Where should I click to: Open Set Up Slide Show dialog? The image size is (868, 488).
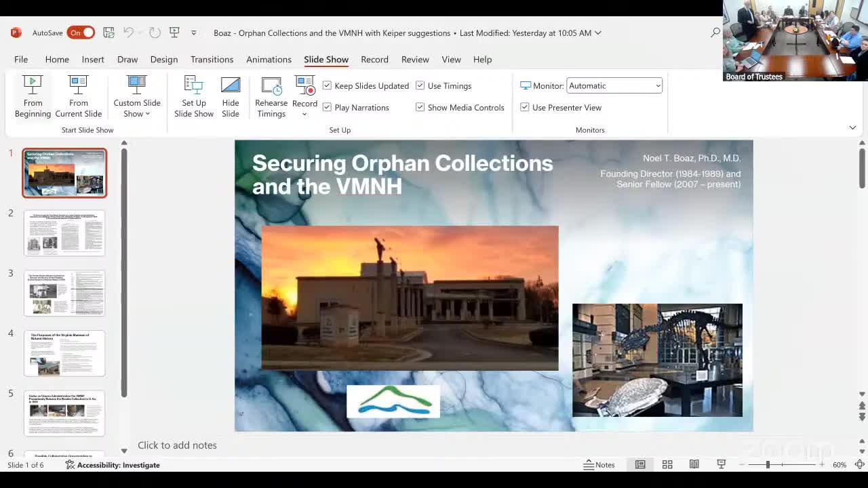[x=193, y=96]
